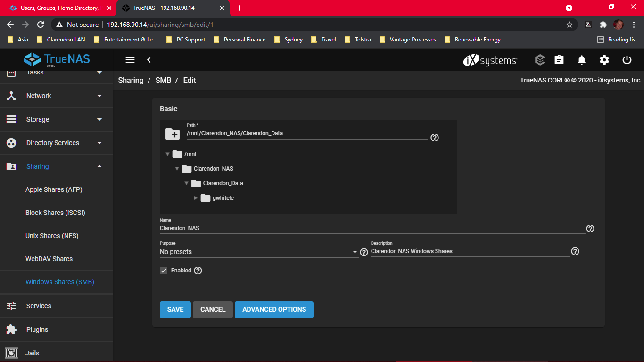This screenshot has height=362, width=644.
Task: Show help for the Purpose dropdown
Action: coord(364,252)
